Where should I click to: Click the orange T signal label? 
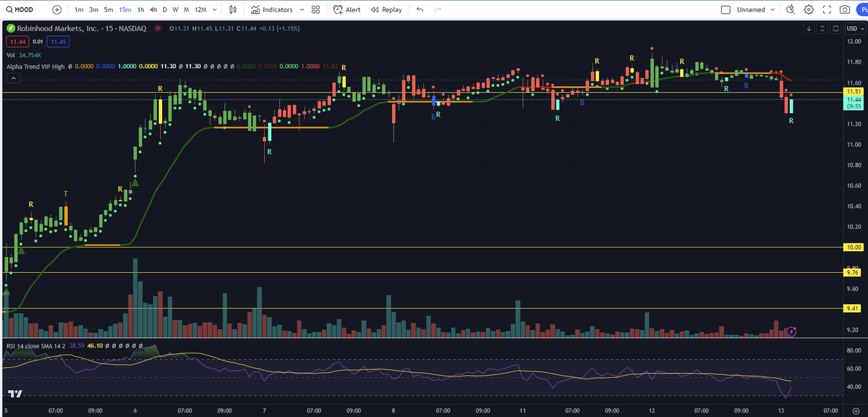[66, 193]
